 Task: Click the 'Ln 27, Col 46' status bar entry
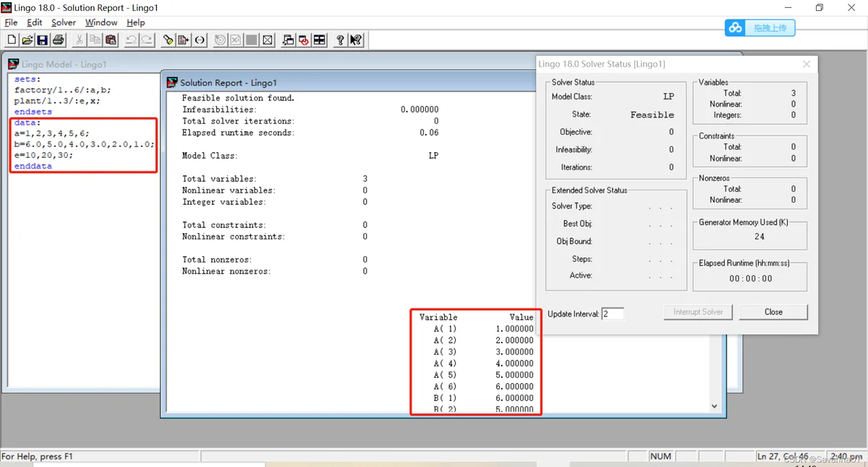784,457
